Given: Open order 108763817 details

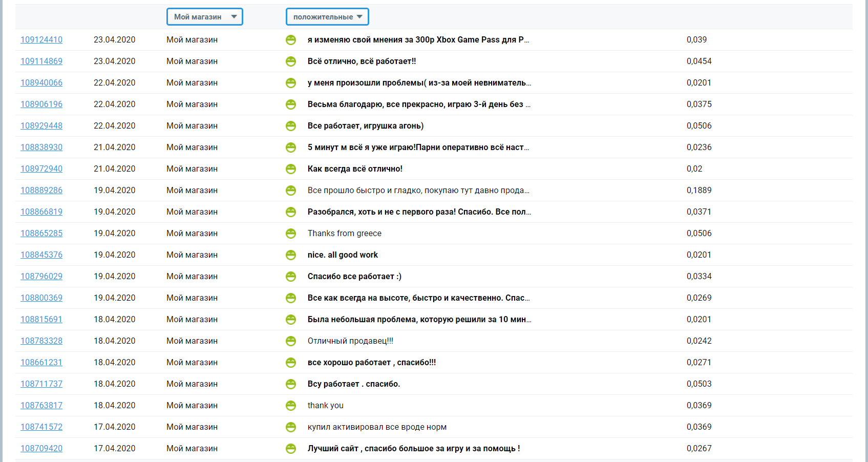Looking at the screenshot, I should click(41, 406).
